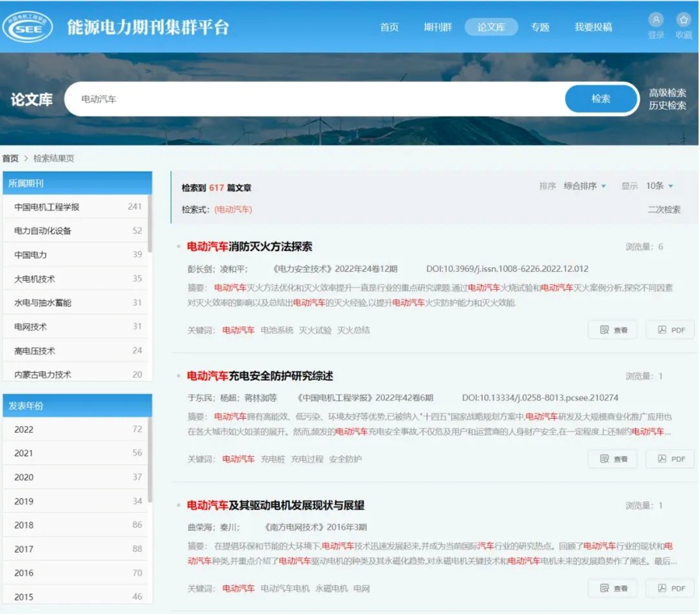700x615 pixels.
Task: Open the 综合排序 sort dropdown
Action: click(585, 186)
